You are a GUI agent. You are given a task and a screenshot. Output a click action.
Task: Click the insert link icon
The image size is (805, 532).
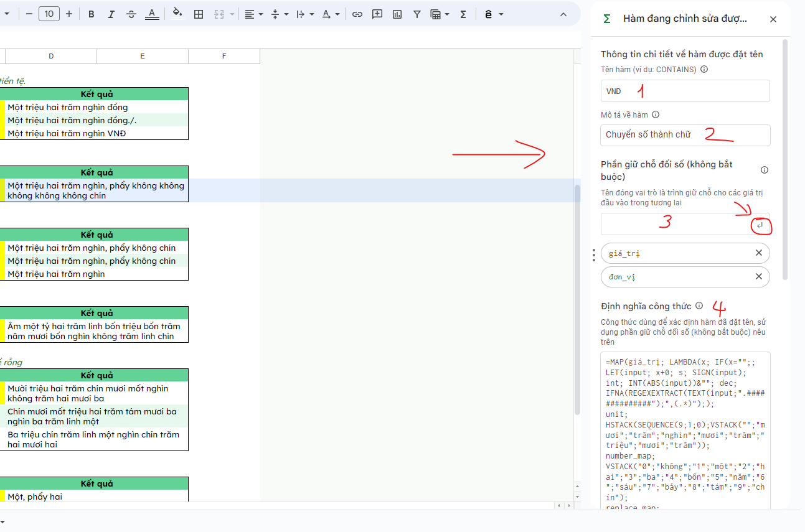point(357,14)
